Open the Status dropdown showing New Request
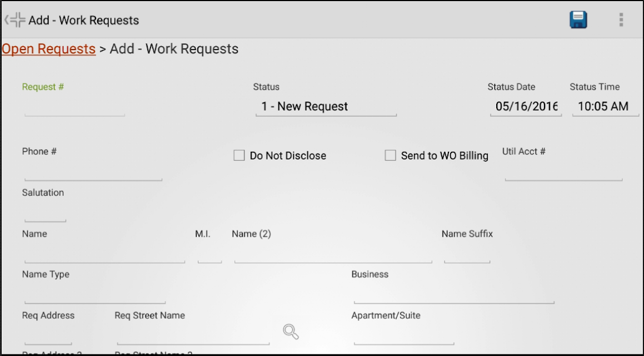The width and height of the screenshot is (644, 356). click(326, 106)
